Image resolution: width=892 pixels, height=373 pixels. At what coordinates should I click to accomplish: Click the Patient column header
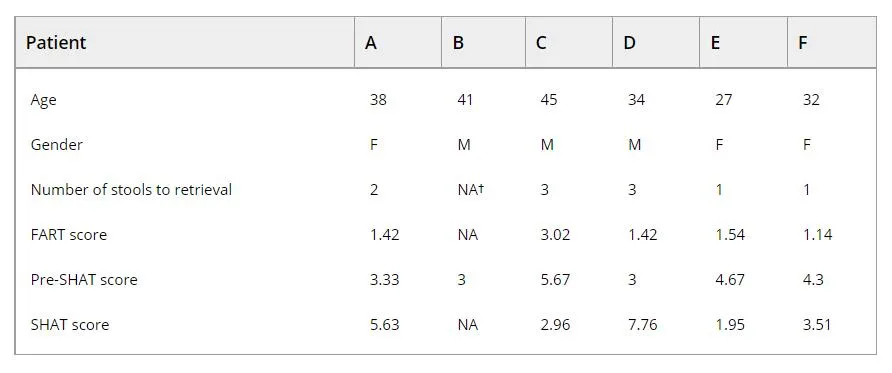pyautogui.click(x=56, y=43)
